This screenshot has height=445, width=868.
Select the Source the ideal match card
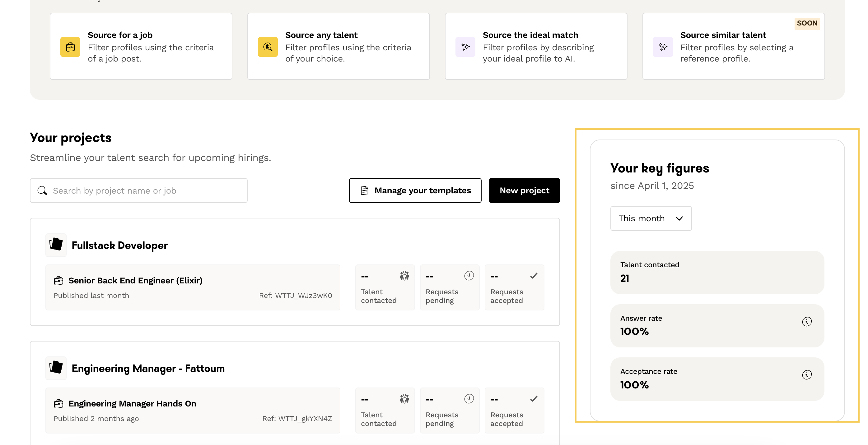click(535, 46)
